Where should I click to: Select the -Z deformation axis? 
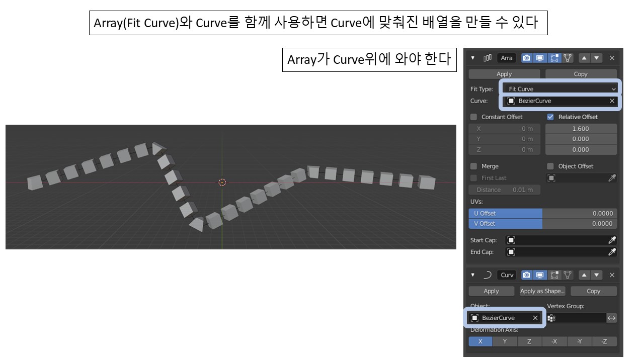604,341
